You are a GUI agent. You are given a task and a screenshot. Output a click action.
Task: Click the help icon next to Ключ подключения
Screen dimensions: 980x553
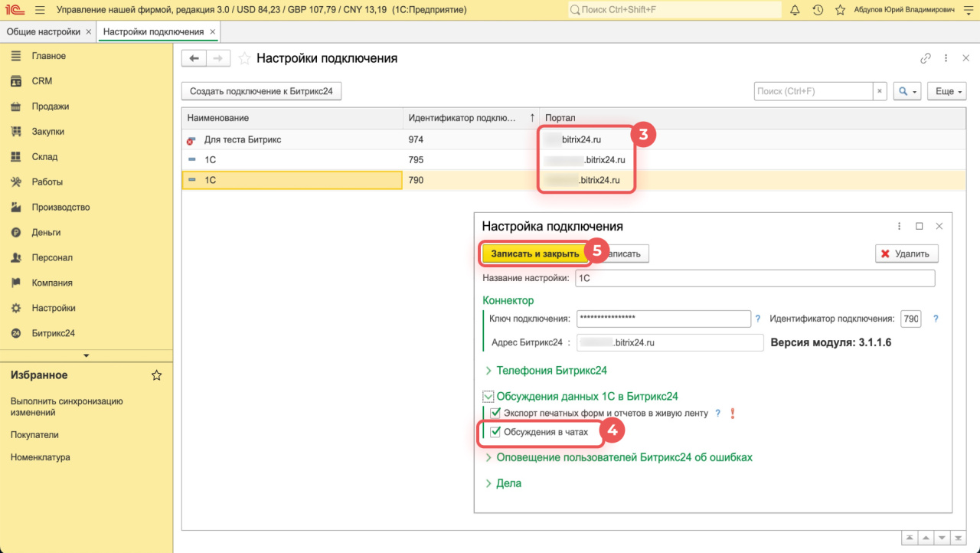(x=758, y=319)
